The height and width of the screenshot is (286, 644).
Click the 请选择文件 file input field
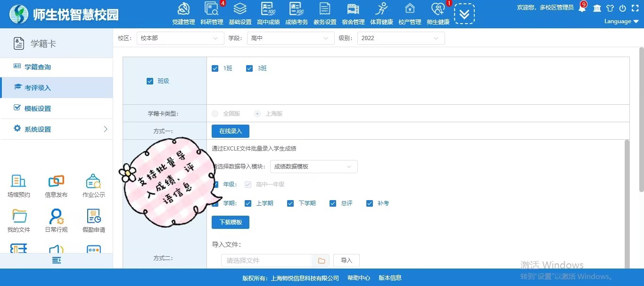tap(266, 261)
